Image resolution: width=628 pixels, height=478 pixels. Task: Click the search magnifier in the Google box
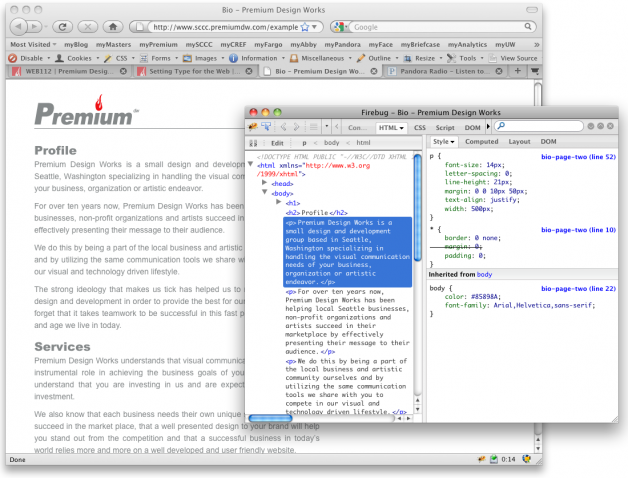click(x=528, y=26)
